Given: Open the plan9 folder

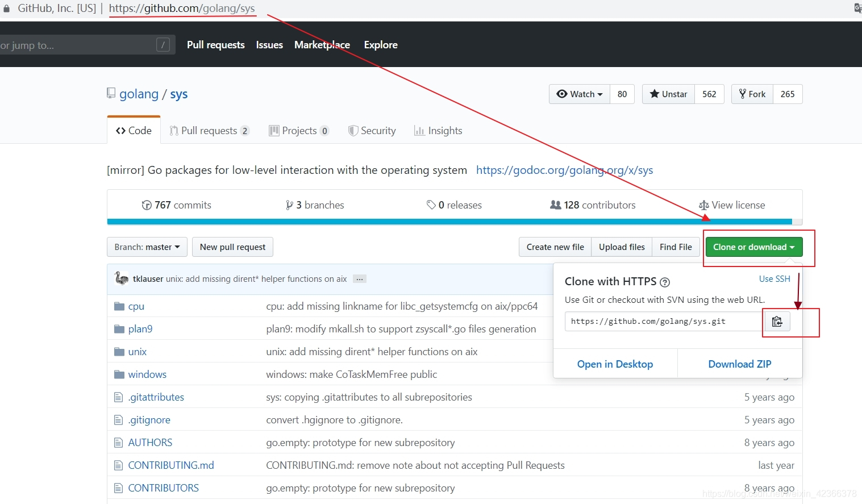Looking at the screenshot, I should (x=140, y=329).
